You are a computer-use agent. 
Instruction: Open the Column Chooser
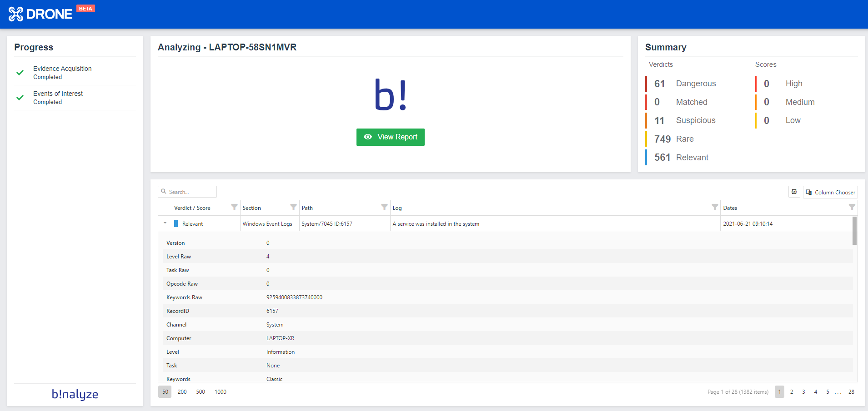830,192
